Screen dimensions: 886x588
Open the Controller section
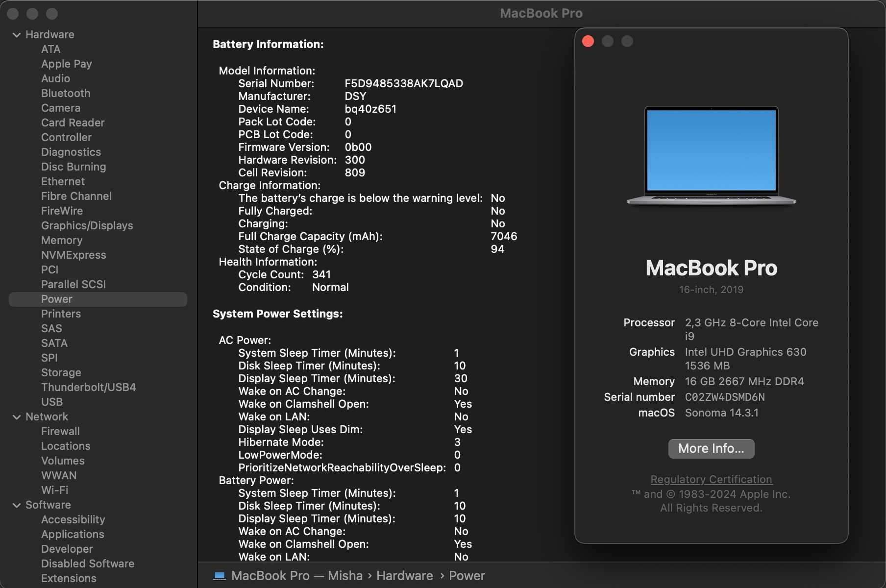tap(67, 137)
